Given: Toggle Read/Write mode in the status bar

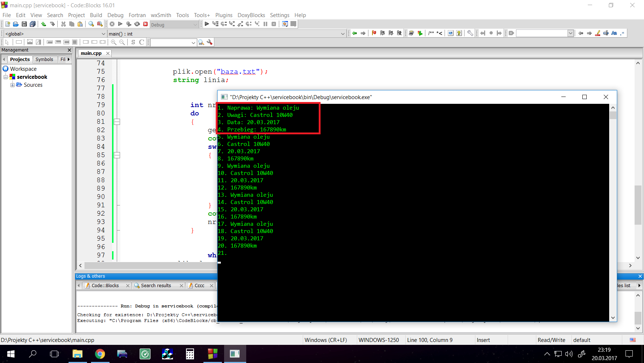Looking at the screenshot, I should pos(552,340).
